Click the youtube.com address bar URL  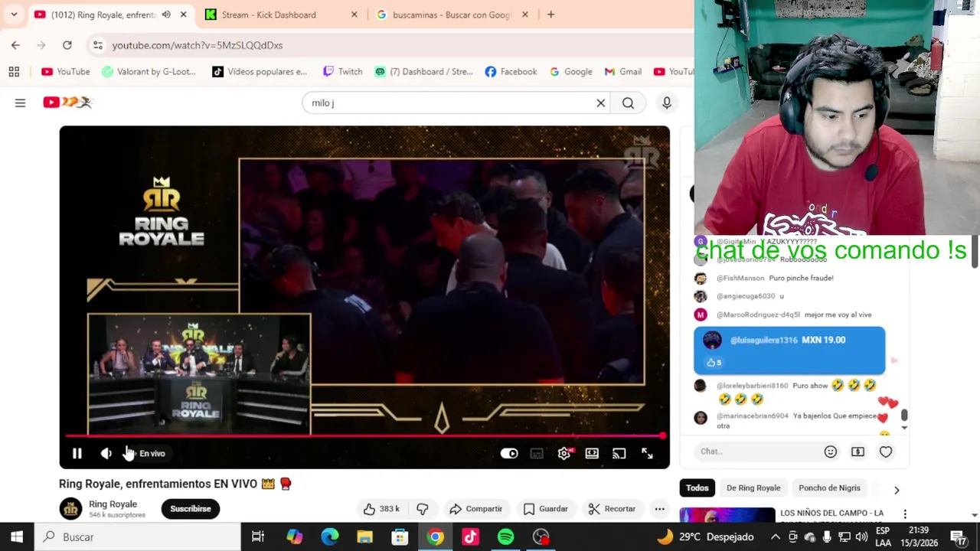[198, 45]
